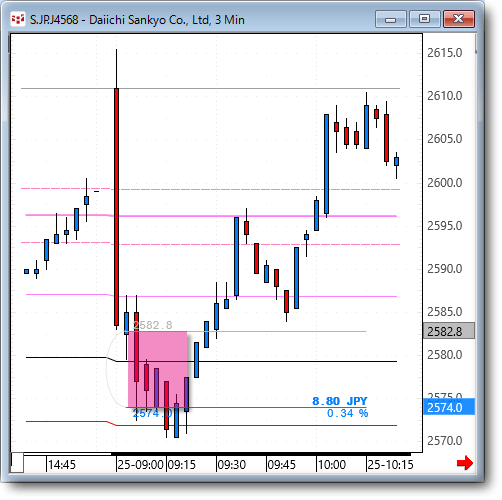
Task: Maximize the Daiichi Sankyo chart window
Action: tap(424, 19)
